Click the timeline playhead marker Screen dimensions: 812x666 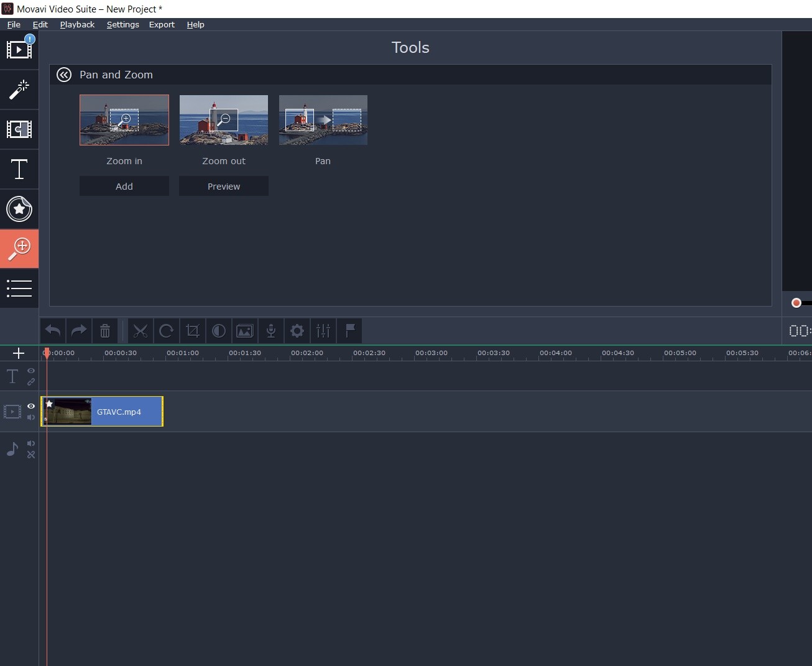47,353
